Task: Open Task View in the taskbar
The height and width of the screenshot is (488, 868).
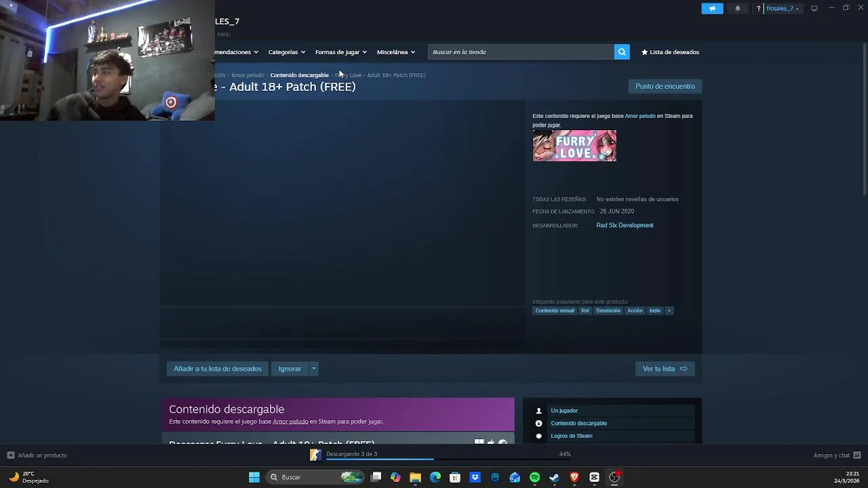Action: 376,477
